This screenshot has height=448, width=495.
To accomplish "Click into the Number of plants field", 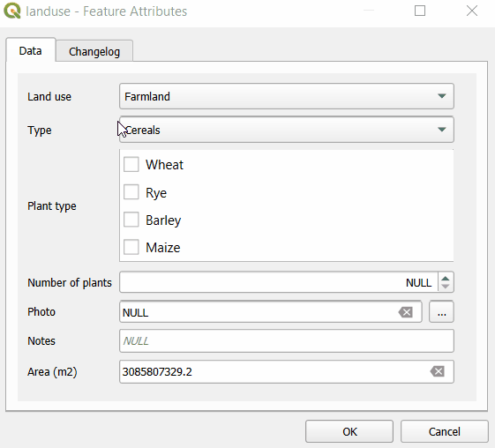I will (279, 282).
